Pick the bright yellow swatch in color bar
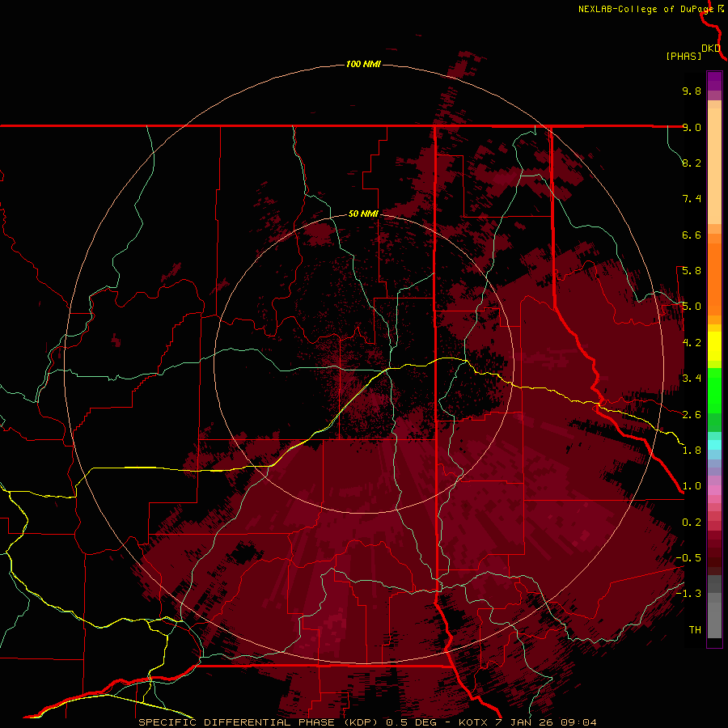728x728 pixels. [714, 345]
